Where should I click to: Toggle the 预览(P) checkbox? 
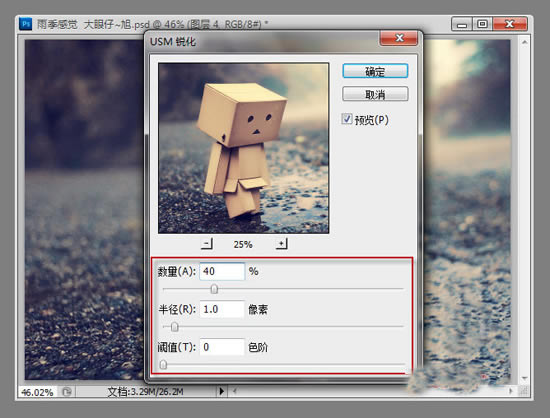coord(347,119)
